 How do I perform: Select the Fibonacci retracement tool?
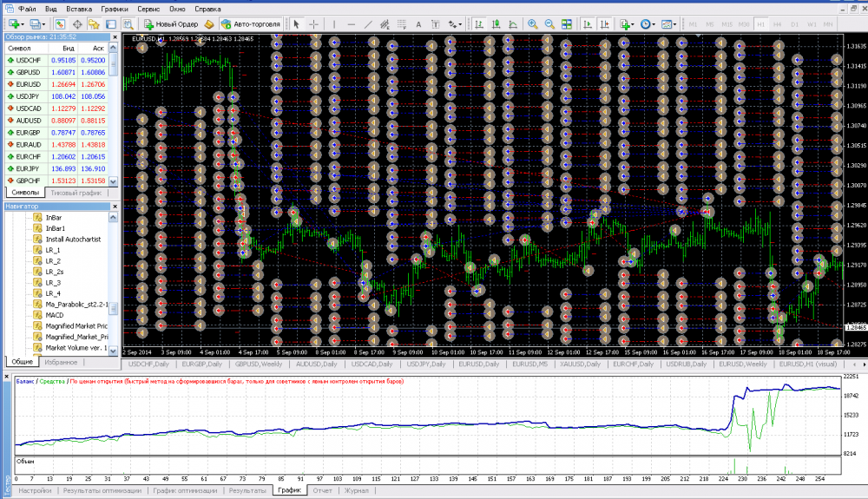pos(402,23)
